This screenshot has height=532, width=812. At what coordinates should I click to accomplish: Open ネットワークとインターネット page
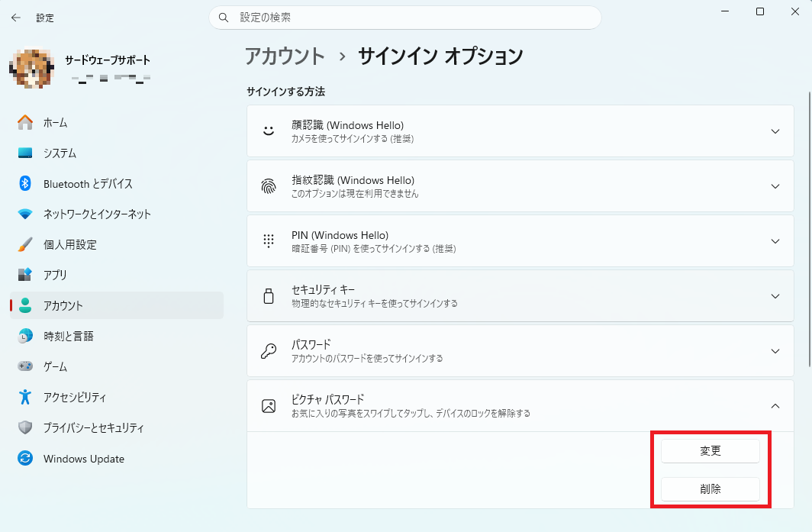coord(117,214)
